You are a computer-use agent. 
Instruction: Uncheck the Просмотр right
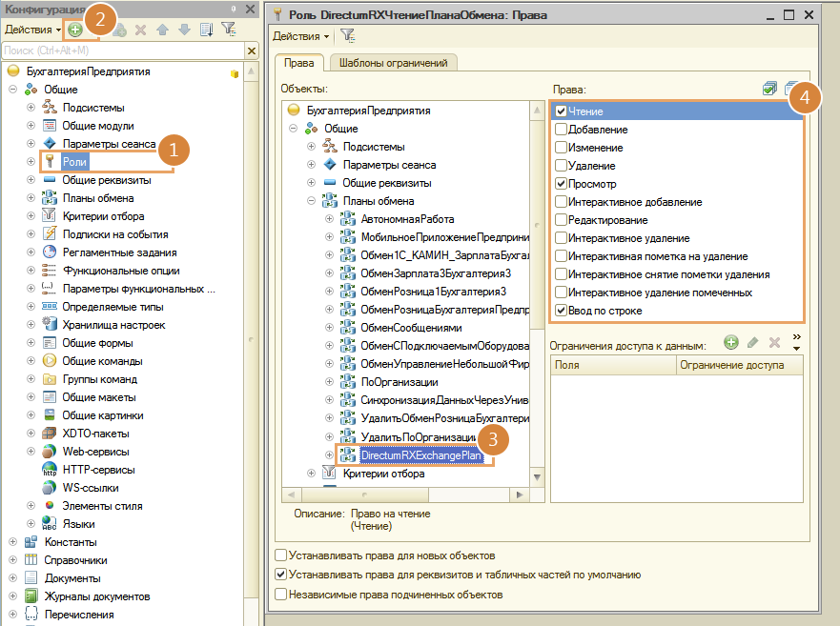point(562,184)
